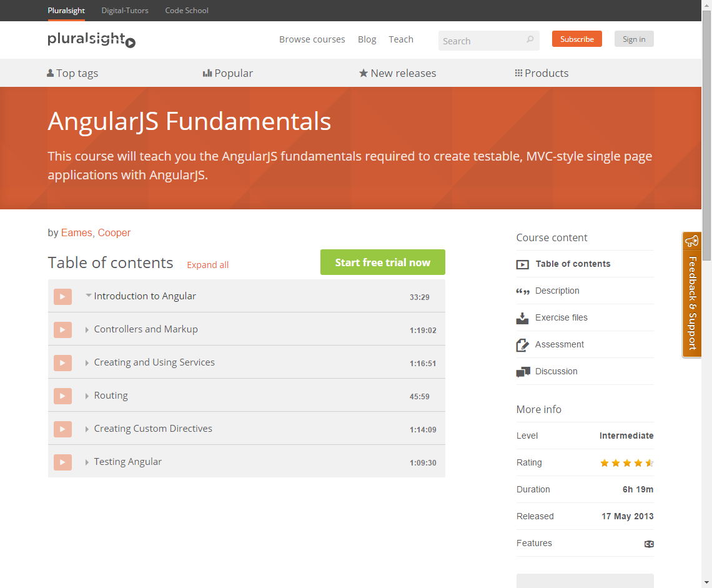The image size is (712, 588).
Task: Click the course rating stars
Action: (x=627, y=463)
